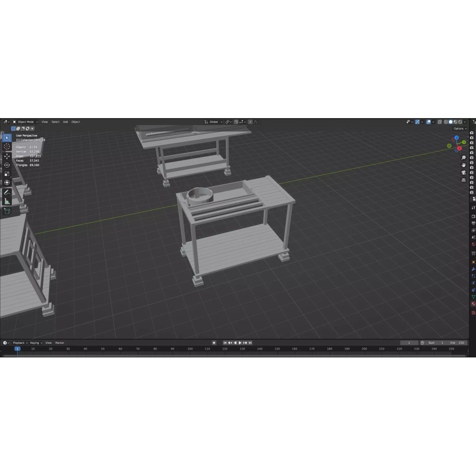Open the editor type dropdown in viewport

tap(6, 122)
